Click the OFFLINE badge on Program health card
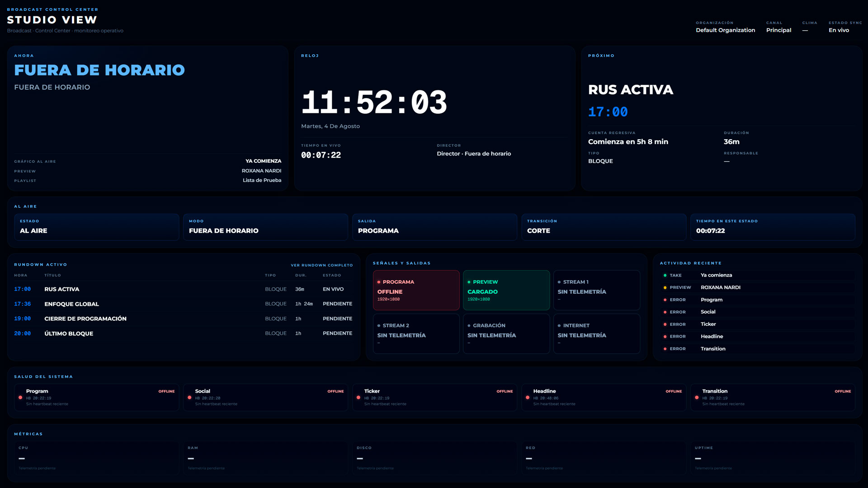Screen dimensions: 868x488 click(166, 391)
